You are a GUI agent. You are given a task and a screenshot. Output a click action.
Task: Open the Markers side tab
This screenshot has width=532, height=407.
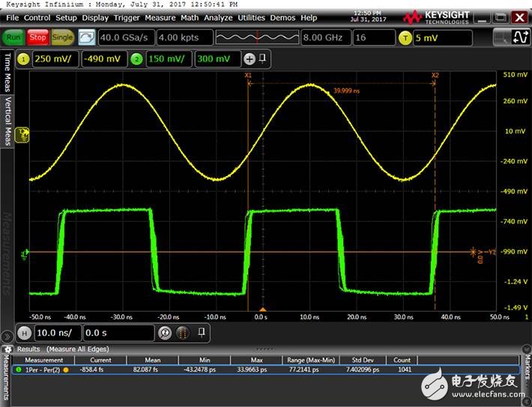coord(527,366)
